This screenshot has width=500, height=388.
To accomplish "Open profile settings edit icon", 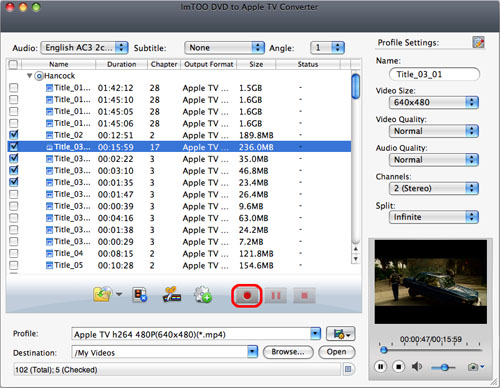I will 478,42.
